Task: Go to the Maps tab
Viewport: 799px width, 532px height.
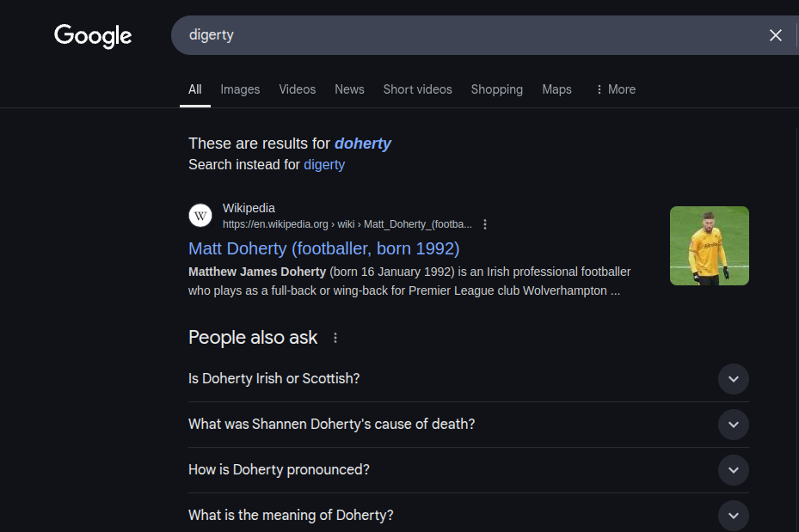Action: 556,89
